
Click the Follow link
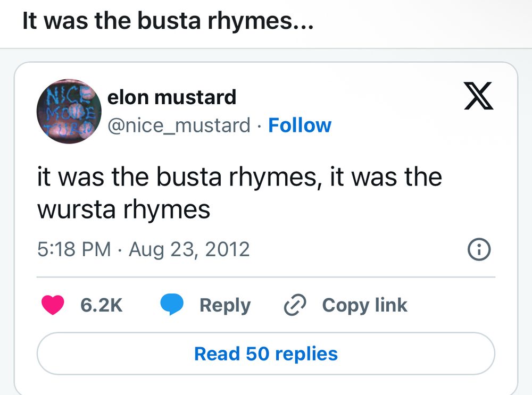(300, 125)
